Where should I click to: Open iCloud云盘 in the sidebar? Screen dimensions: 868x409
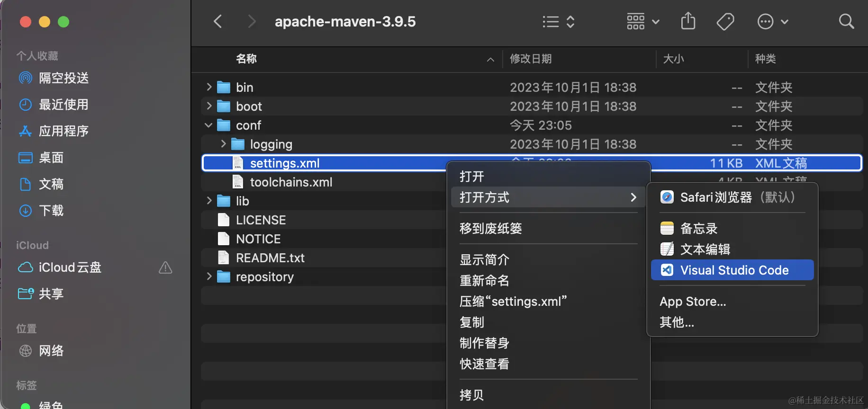pos(60,267)
